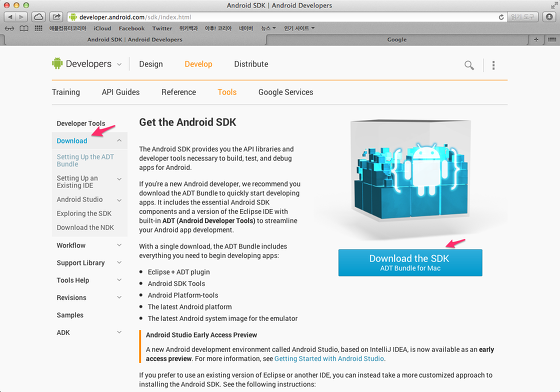Open Android Studio sidebar link
Viewport: 560px width, 392px height.
[80, 200]
